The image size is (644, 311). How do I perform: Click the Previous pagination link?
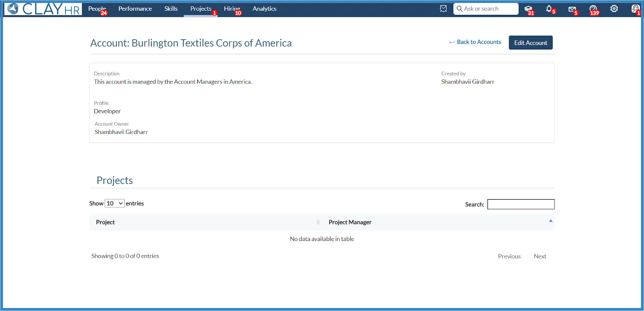tap(509, 256)
